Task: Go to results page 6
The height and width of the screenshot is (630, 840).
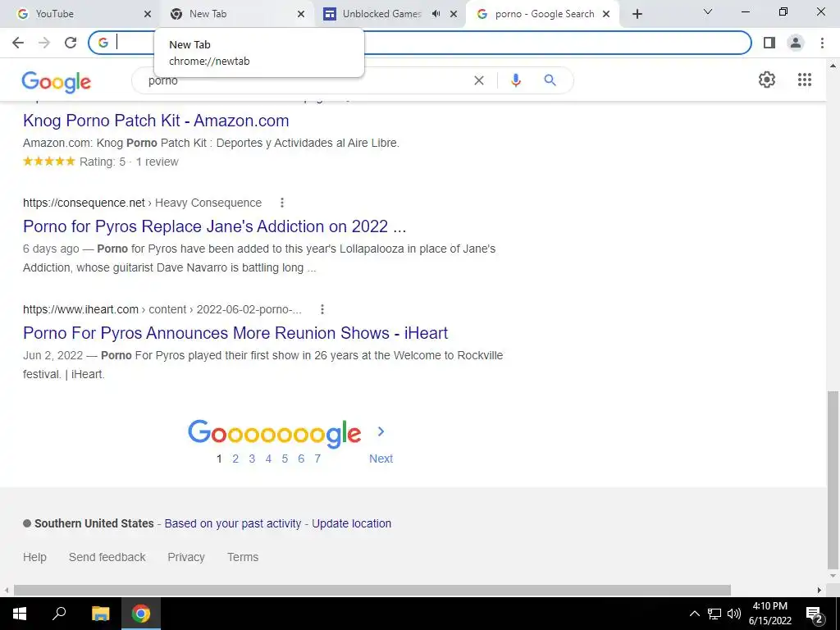Action: coord(301,459)
